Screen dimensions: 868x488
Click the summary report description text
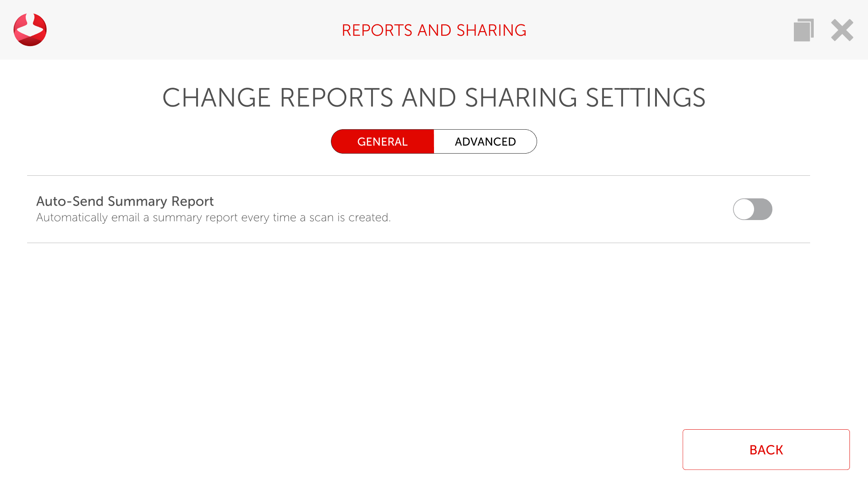click(x=213, y=217)
